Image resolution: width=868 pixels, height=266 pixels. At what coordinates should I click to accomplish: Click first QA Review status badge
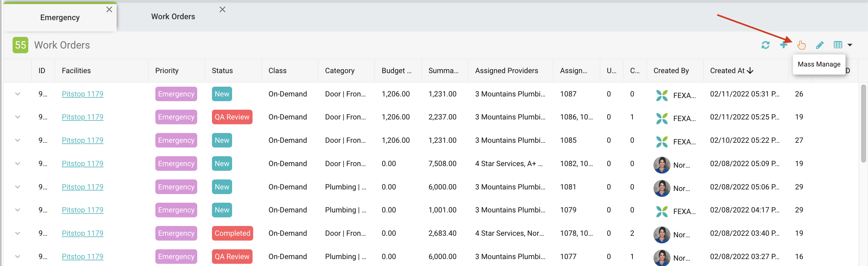pos(232,117)
